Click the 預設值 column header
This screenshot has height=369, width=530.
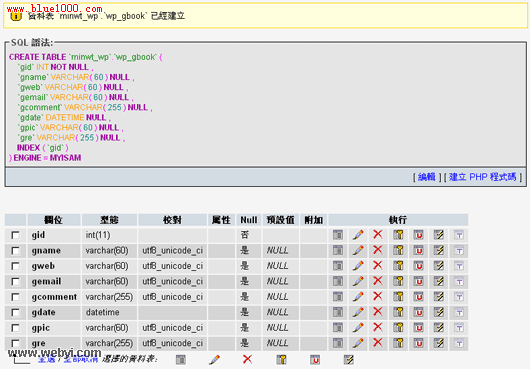[x=281, y=220]
